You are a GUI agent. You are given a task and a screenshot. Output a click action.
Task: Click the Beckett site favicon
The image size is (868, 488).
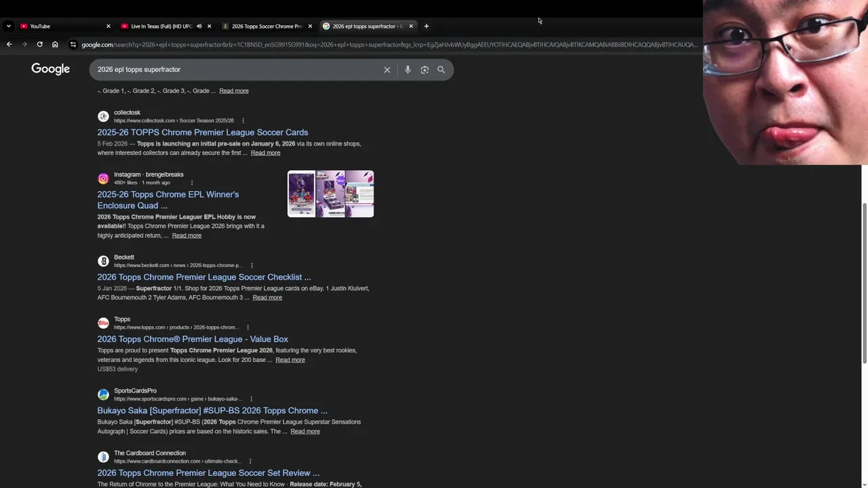coord(103,261)
